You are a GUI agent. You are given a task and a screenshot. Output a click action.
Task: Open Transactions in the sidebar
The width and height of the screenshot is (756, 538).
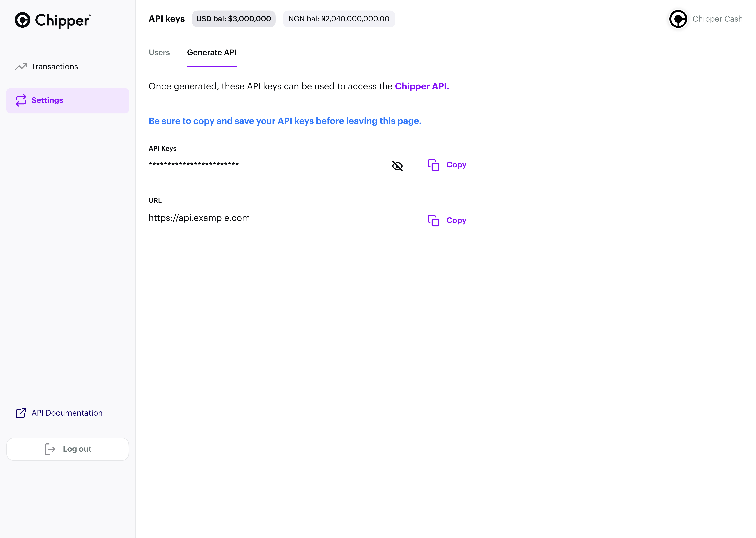[x=55, y=67]
